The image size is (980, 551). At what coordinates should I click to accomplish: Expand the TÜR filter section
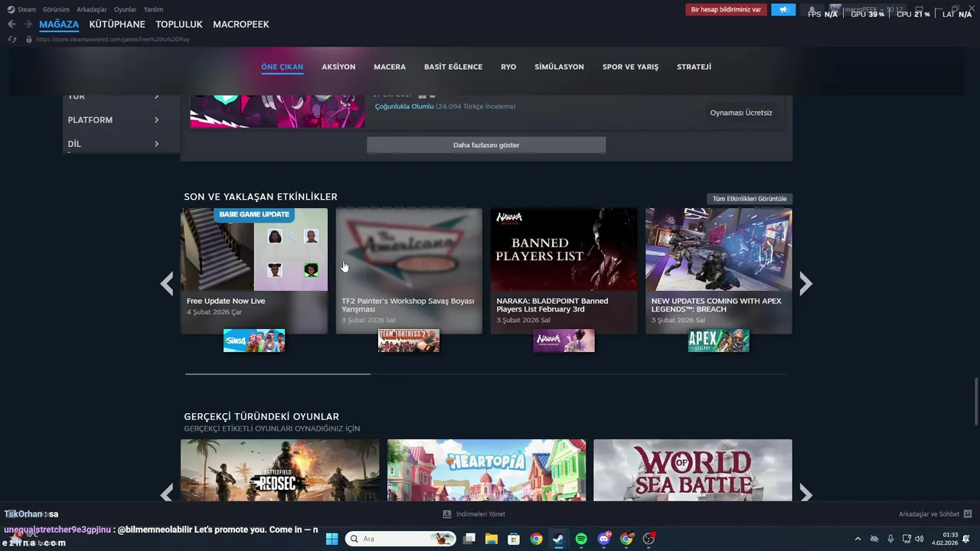click(x=114, y=96)
